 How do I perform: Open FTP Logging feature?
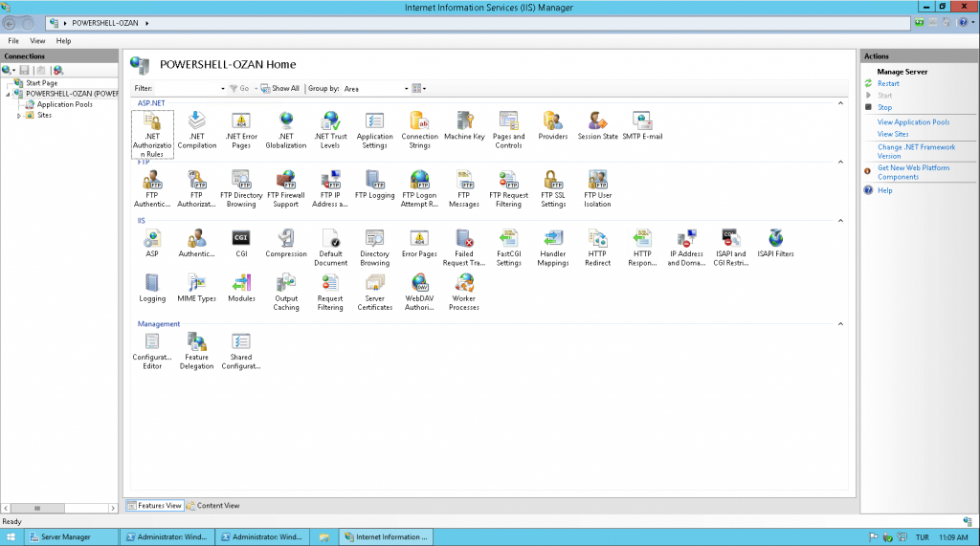point(374,185)
